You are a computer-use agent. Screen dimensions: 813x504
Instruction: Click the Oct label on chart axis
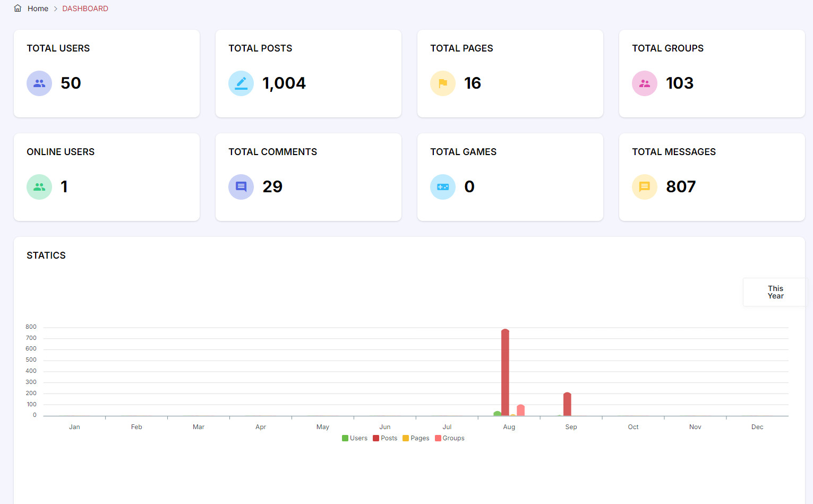point(633,427)
